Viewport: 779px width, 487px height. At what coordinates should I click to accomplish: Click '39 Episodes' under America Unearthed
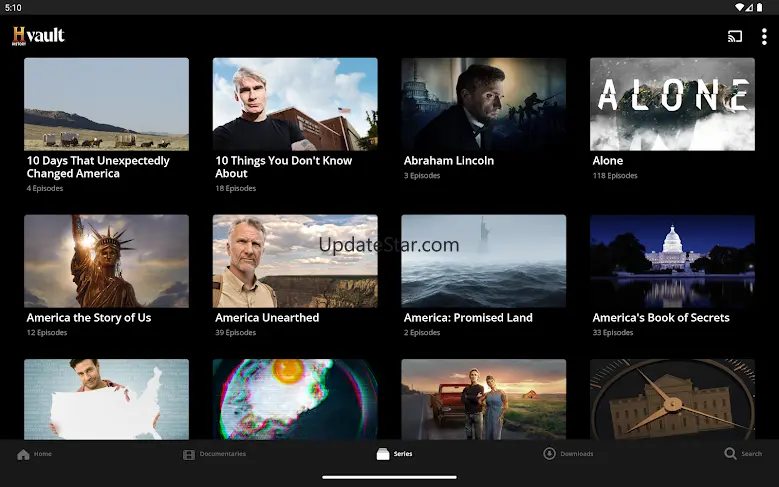point(235,332)
